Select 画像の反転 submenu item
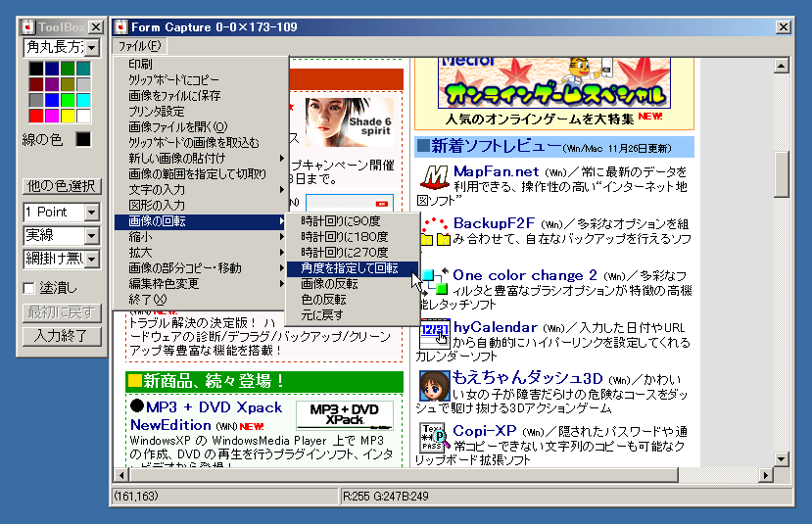 pos(353,284)
